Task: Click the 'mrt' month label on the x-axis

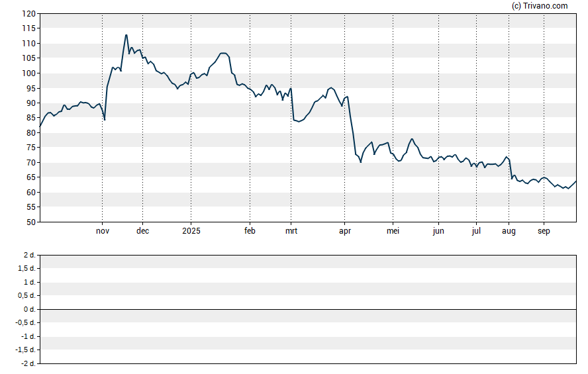Action: coord(291,231)
